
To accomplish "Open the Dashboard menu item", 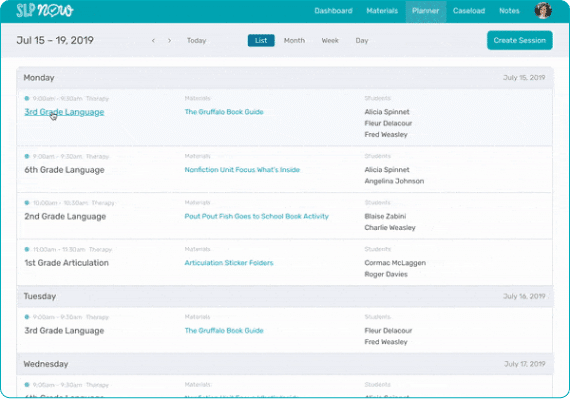I will [333, 11].
